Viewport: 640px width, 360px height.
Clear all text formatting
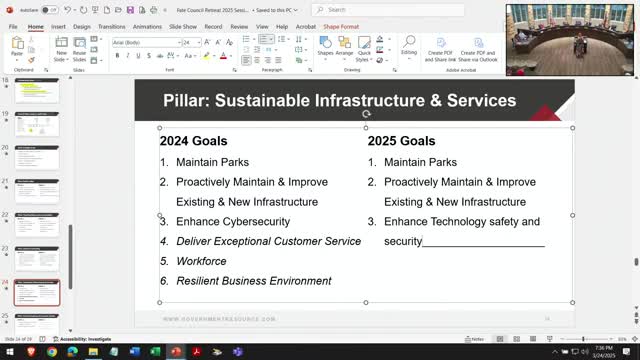click(x=229, y=42)
